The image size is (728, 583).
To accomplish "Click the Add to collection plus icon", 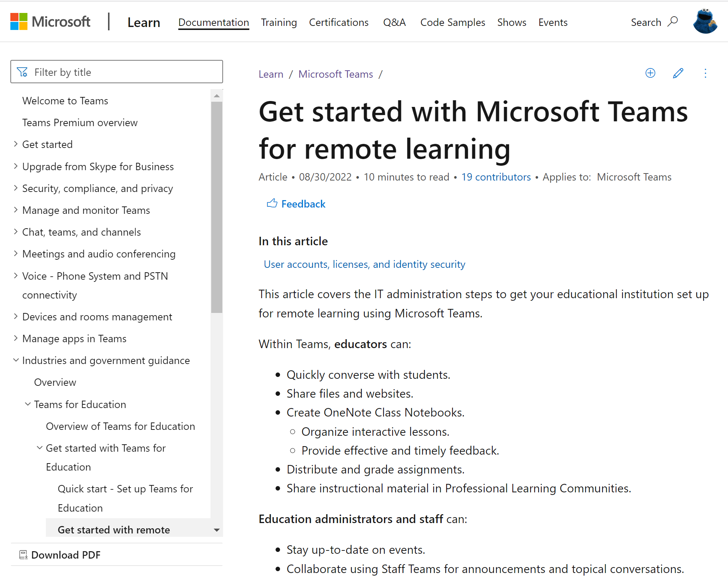I will pyautogui.click(x=650, y=73).
